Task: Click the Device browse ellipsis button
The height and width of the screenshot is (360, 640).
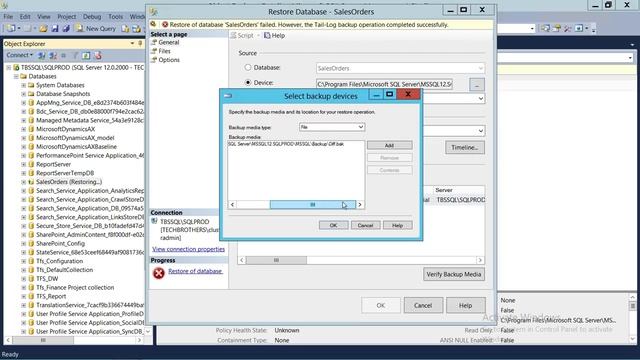Action: click(477, 84)
